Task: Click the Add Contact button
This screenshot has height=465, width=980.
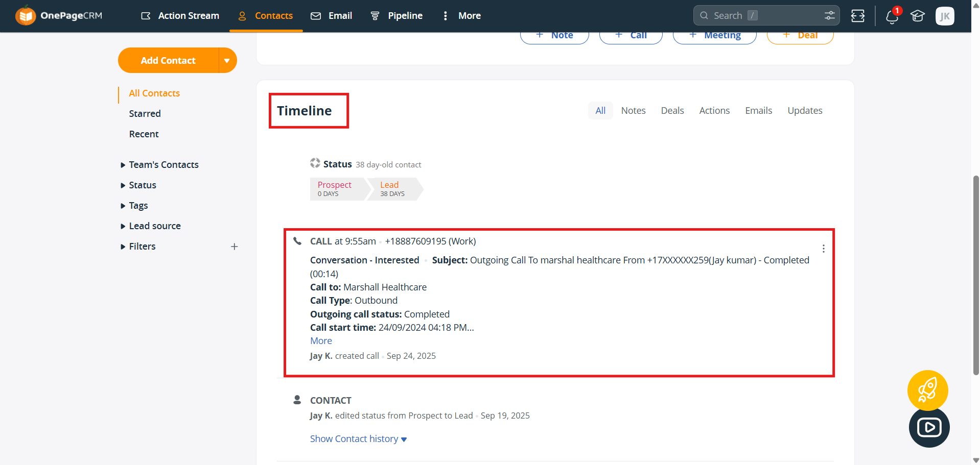Action: (x=168, y=60)
